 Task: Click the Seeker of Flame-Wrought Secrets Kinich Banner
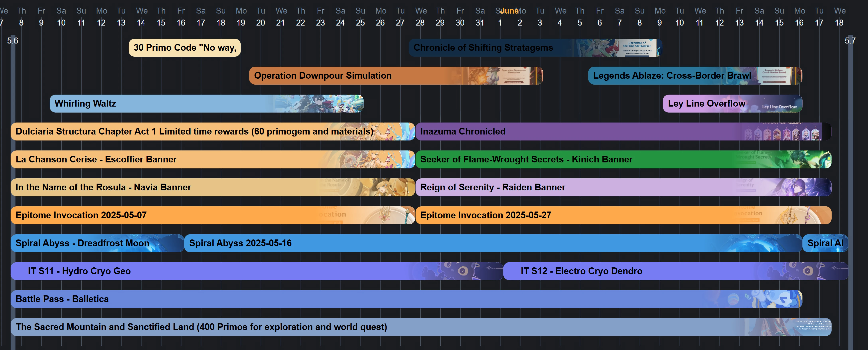pos(573,159)
